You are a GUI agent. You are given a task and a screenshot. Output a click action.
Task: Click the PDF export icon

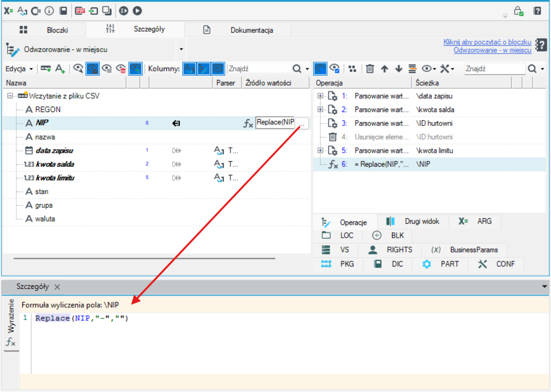80,11
